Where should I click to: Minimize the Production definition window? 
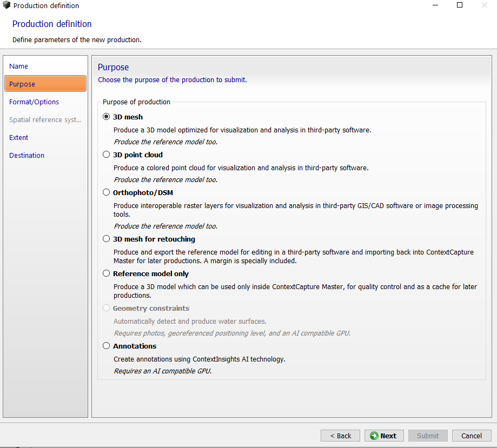tap(435, 5)
